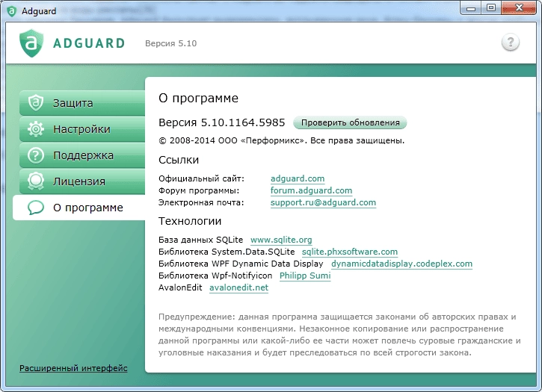Image resolution: width=542 pixels, height=392 pixels.
Task: Switch to the Поддержка section
Action: (82, 155)
